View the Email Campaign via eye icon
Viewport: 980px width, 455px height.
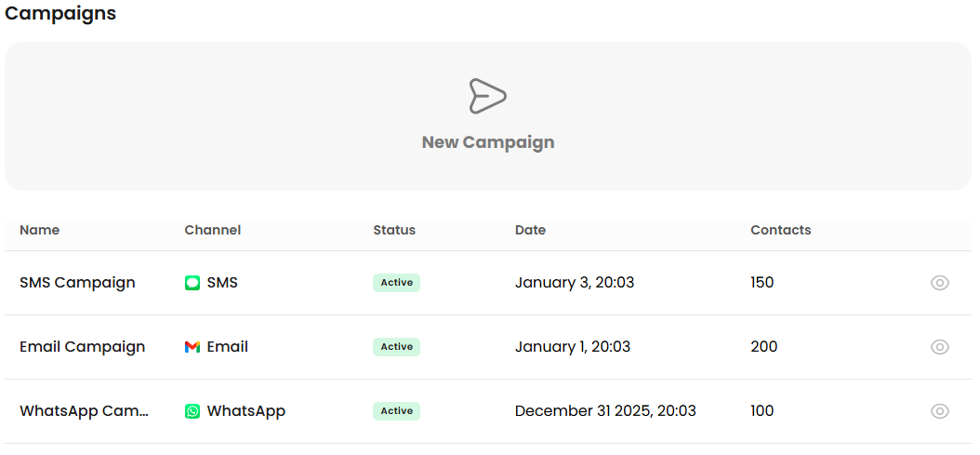pos(940,347)
